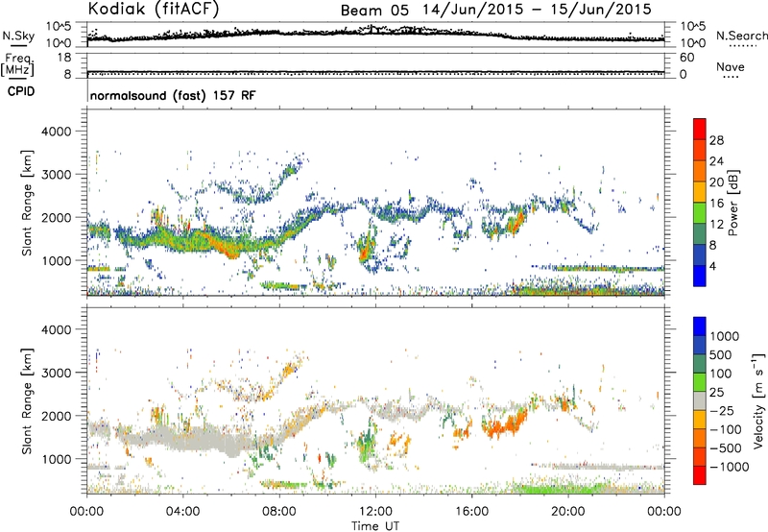Click the '-1000' velocity colorbar tick

[730, 467]
